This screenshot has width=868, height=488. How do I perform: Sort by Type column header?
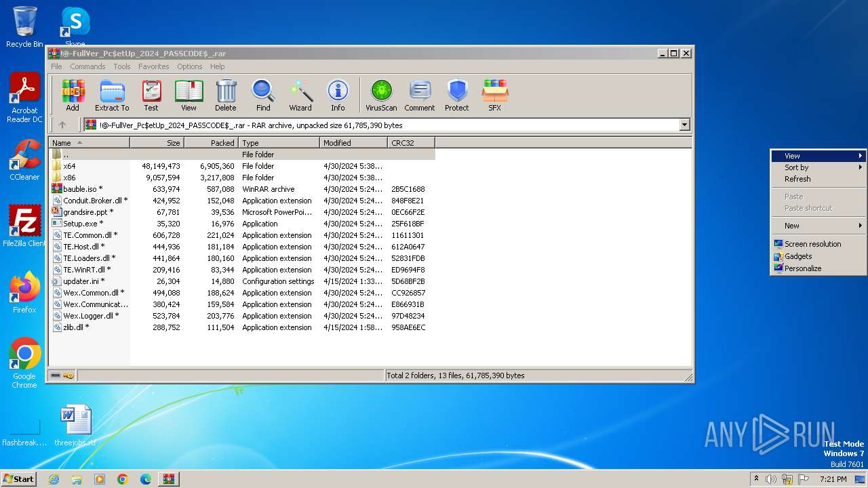279,143
